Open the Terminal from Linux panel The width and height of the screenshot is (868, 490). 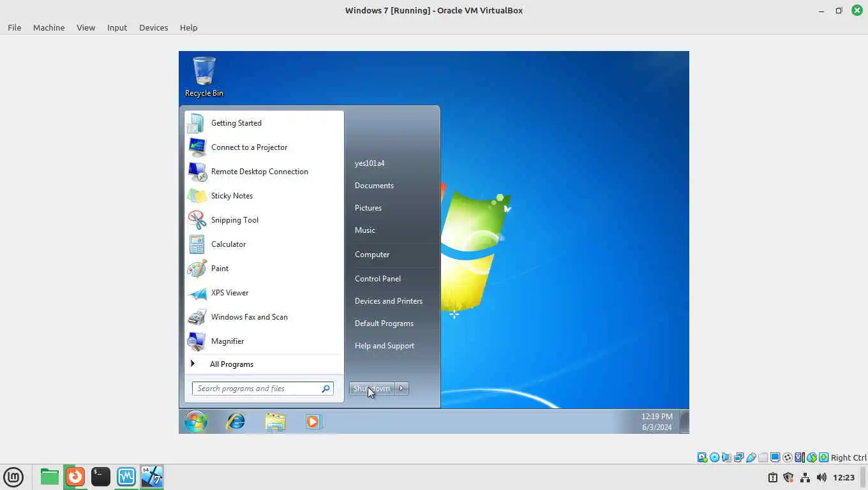click(x=101, y=477)
